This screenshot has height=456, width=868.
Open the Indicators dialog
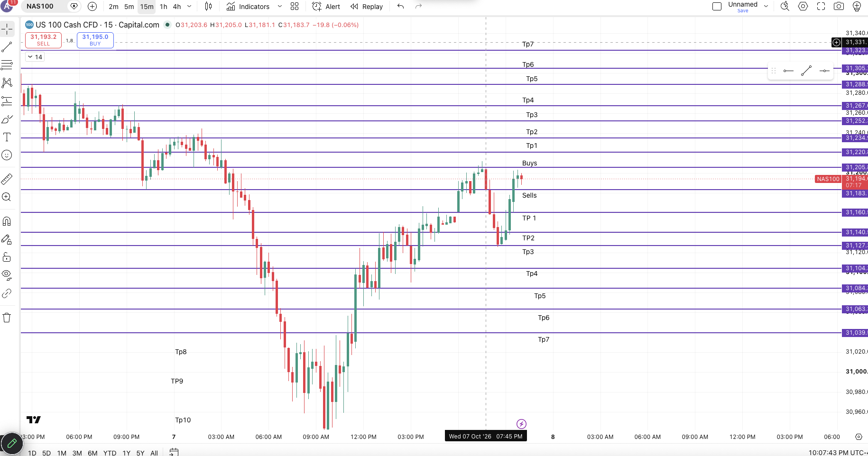[248, 7]
